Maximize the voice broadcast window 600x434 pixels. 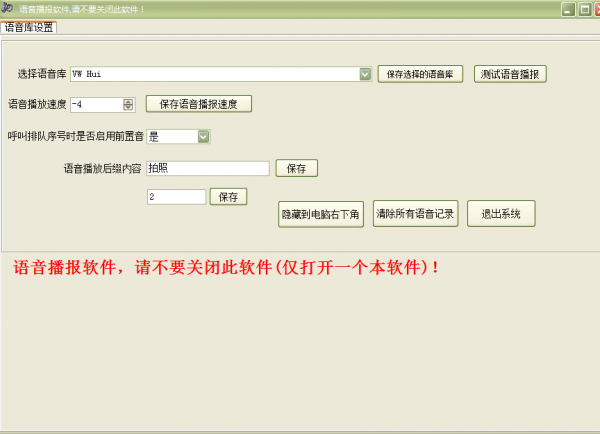click(x=585, y=9)
